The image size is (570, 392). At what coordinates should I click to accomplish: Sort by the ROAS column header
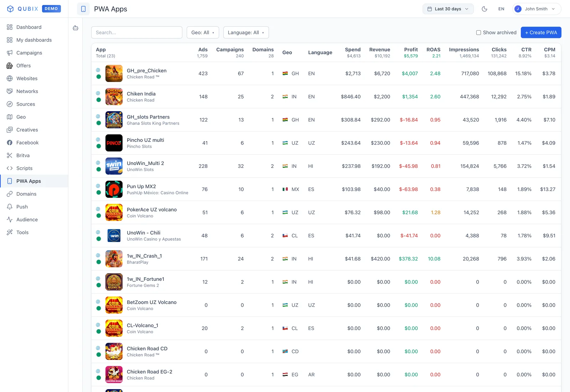tap(433, 50)
